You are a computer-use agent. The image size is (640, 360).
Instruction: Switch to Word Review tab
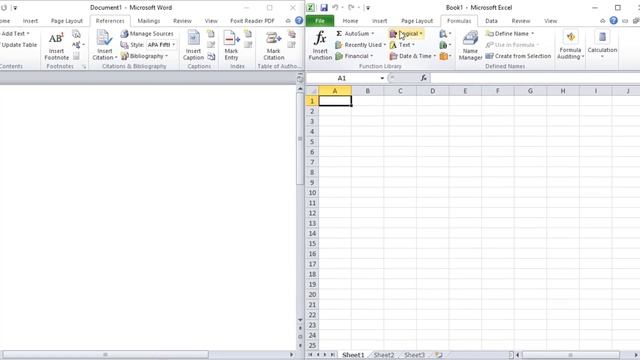[x=182, y=21]
